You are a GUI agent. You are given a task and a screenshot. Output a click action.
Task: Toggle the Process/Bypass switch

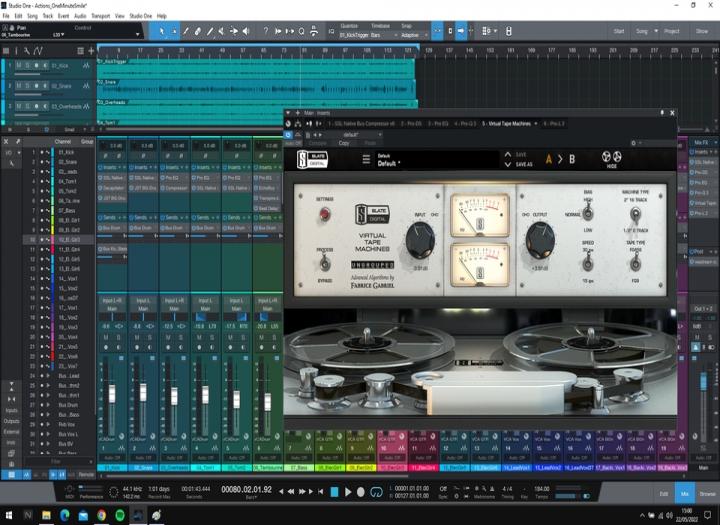coord(324,264)
